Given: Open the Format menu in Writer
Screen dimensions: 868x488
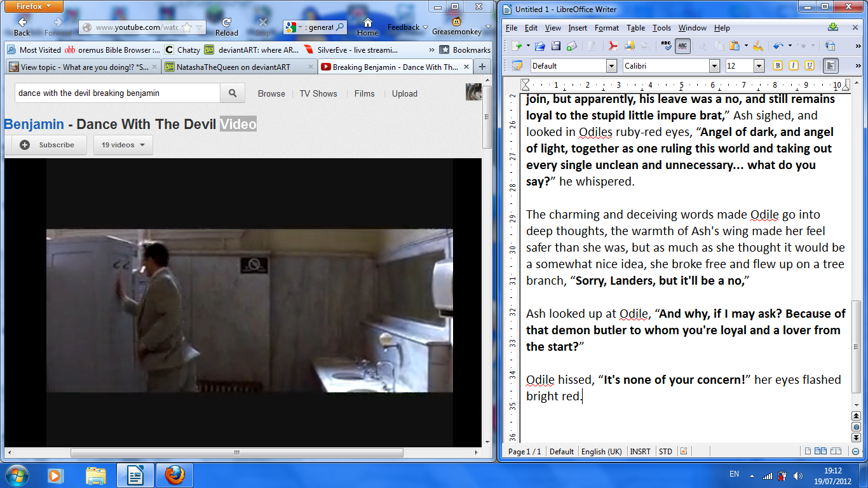Looking at the screenshot, I should coord(606,28).
